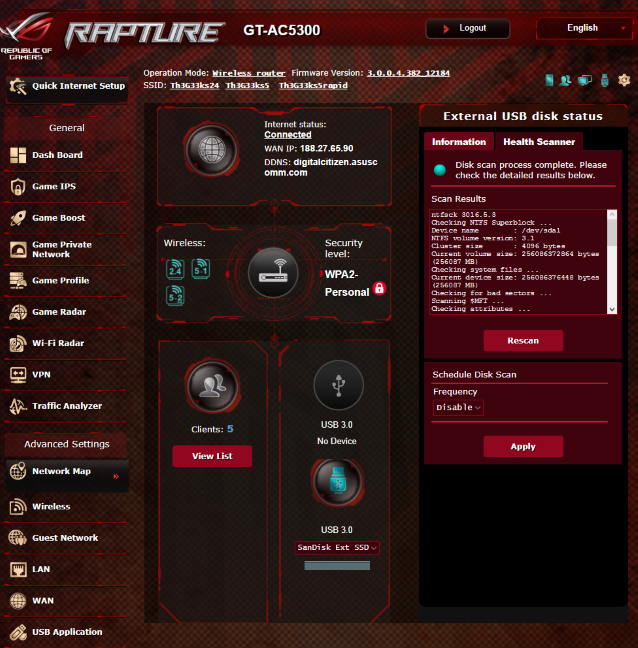The height and width of the screenshot is (648, 638).
Task: Select the Clients icon
Action: point(213,386)
